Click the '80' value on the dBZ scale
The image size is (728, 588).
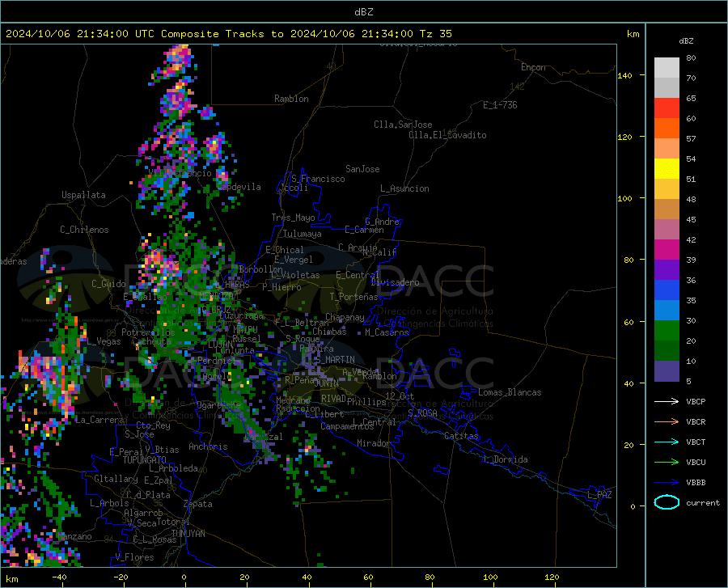click(691, 58)
